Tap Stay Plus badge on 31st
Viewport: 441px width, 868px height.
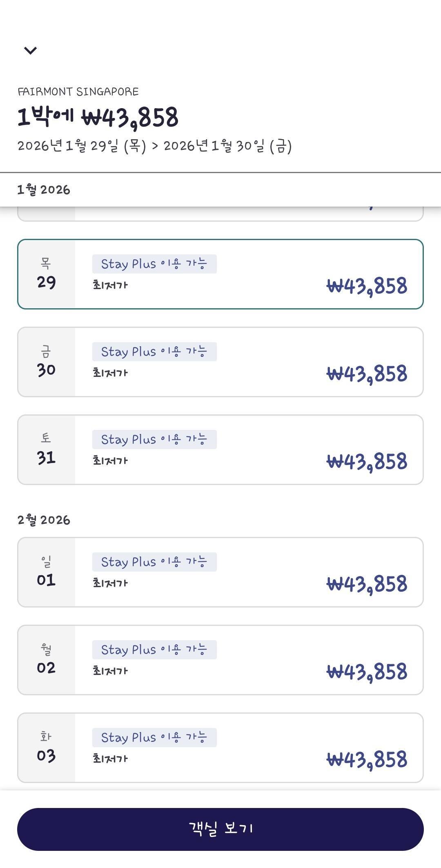point(154,439)
